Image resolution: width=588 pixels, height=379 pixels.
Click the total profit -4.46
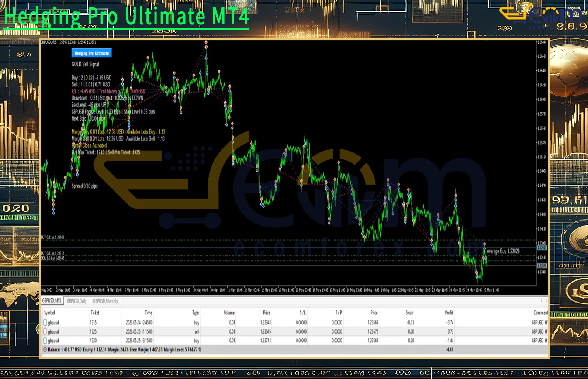pos(450,350)
